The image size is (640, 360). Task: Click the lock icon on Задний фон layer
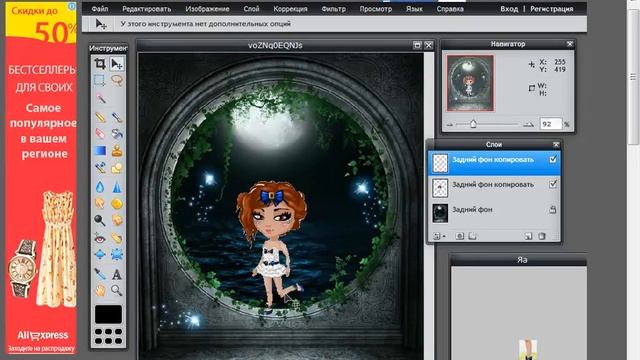(553, 210)
